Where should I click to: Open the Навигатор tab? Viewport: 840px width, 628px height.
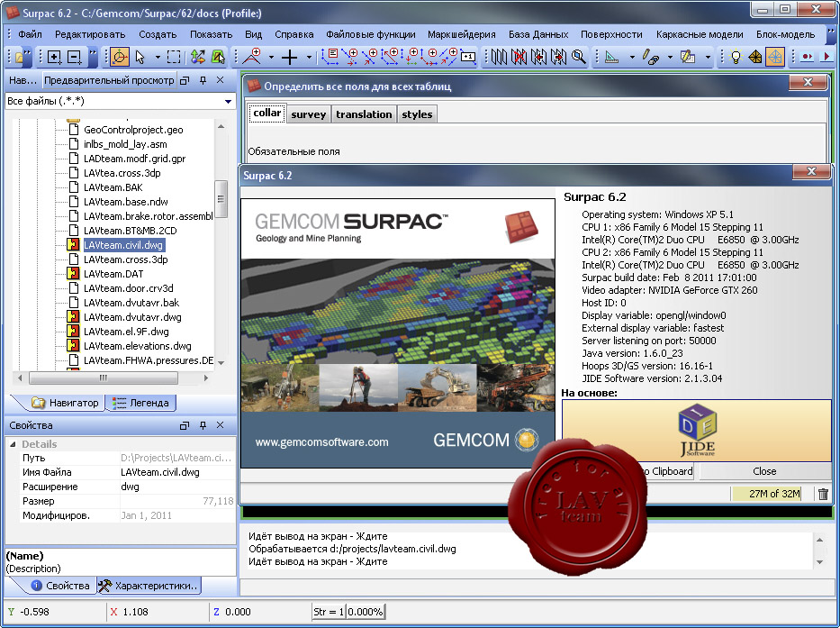click(x=66, y=403)
